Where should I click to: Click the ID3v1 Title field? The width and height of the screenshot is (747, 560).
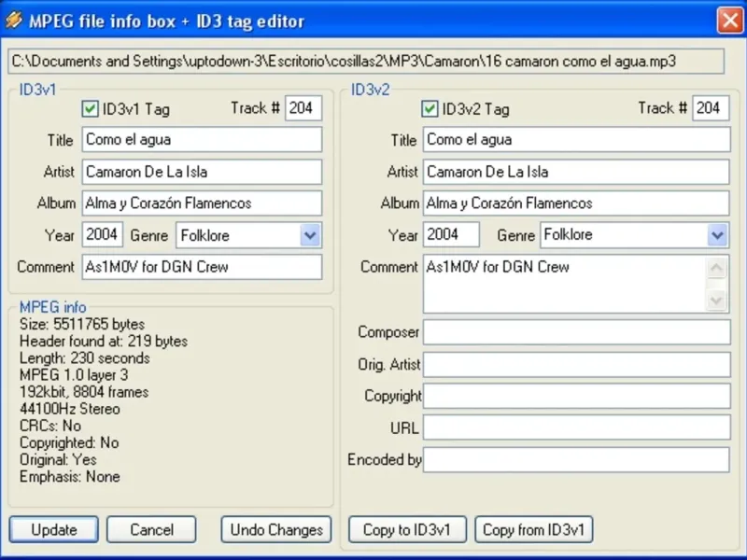(202, 139)
